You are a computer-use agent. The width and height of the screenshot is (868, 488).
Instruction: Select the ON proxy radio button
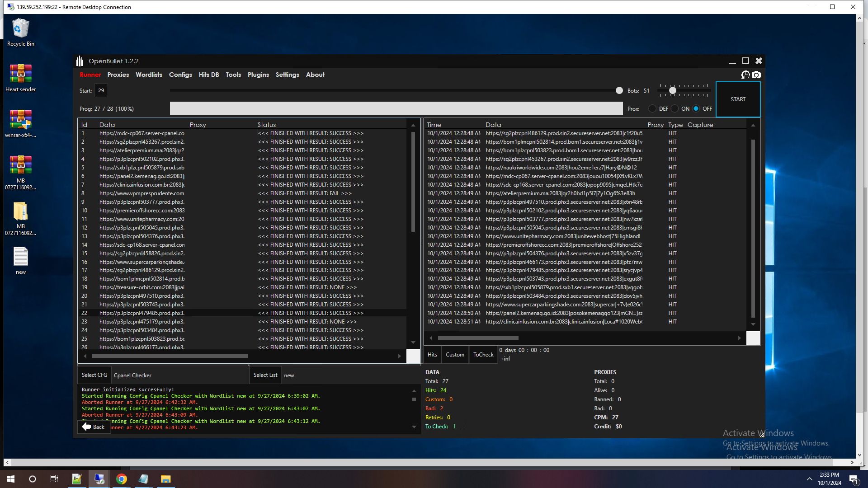[675, 109]
